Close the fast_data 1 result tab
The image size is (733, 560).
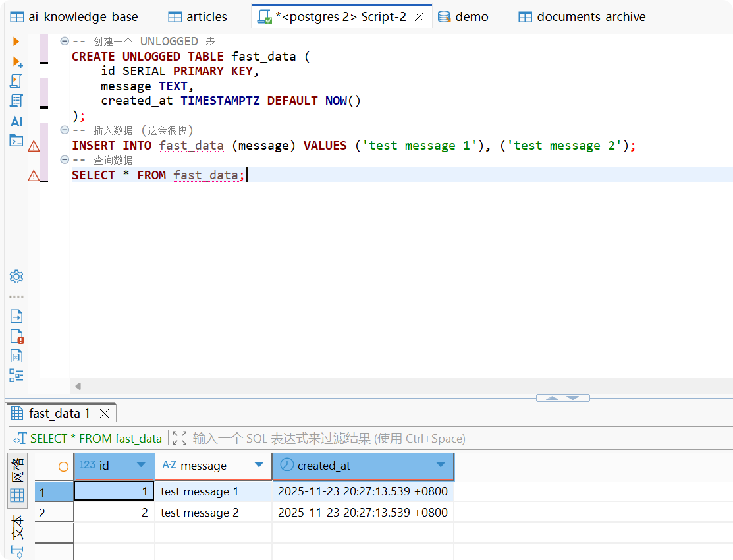104,414
